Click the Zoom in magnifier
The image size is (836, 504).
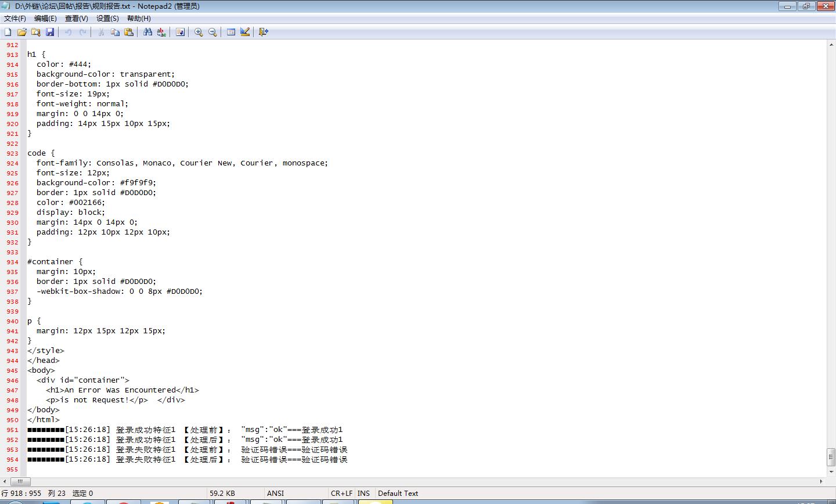point(199,32)
